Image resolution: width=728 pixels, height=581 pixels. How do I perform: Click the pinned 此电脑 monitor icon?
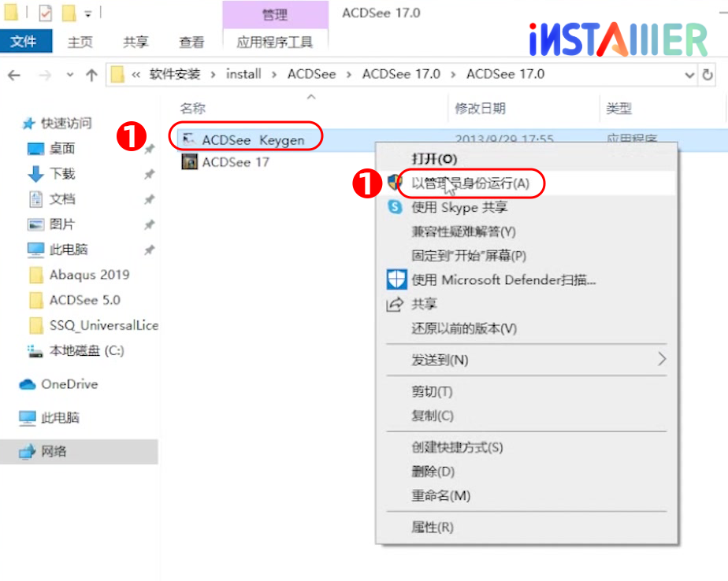pos(35,250)
